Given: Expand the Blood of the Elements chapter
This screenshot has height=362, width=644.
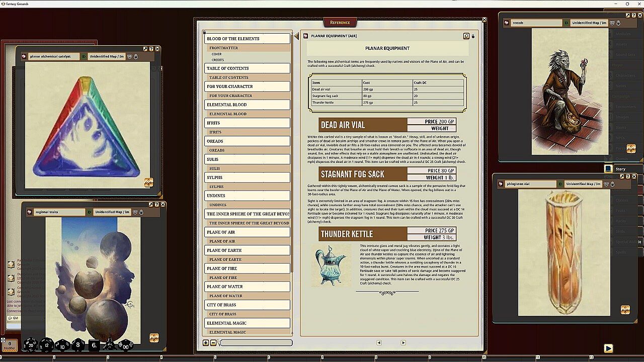Looking at the screenshot, I should coord(247,39).
